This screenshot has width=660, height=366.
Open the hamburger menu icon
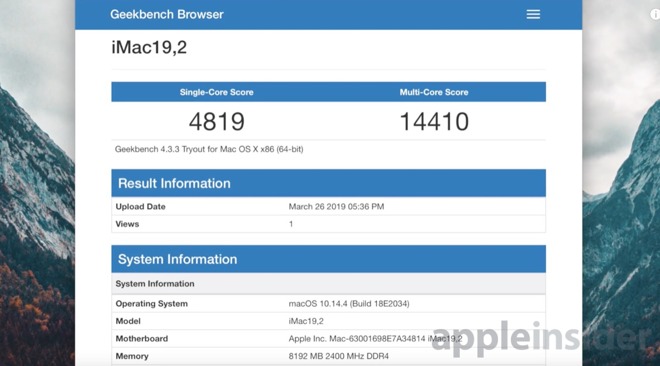(533, 14)
